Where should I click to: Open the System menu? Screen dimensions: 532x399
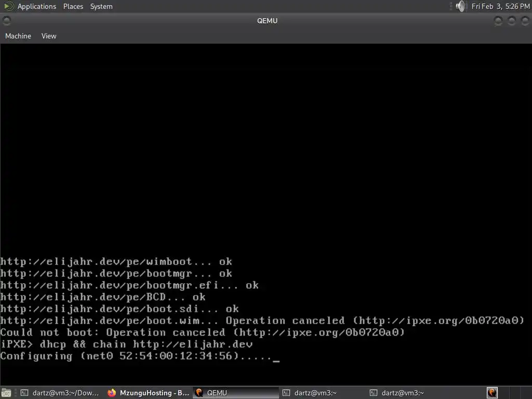tap(101, 6)
